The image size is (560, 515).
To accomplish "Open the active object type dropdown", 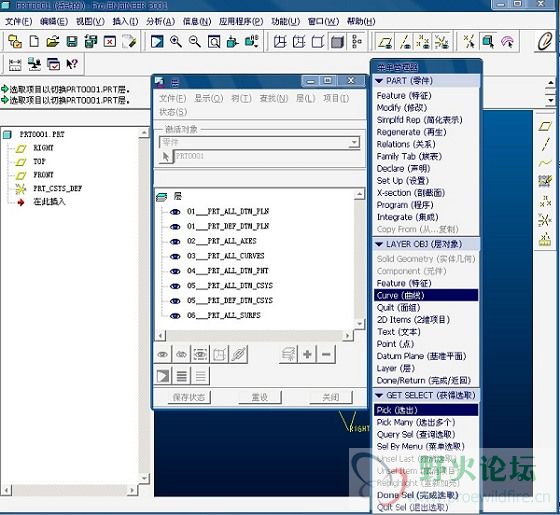I will click(x=354, y=142).
